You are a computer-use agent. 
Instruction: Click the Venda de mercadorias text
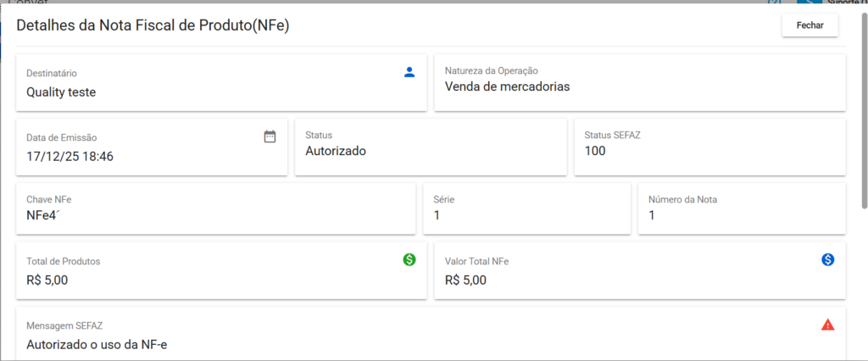[x=507, y=86]
